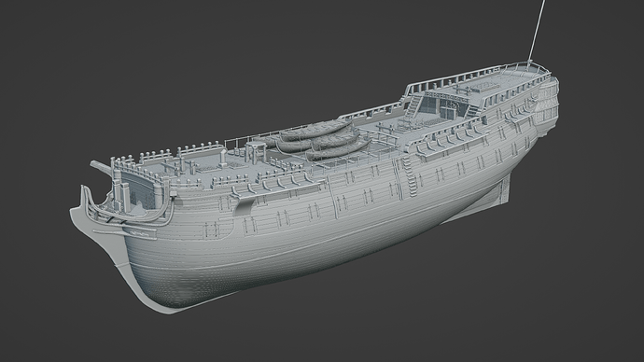Select the flagstaff pole at the stern
This screenshot has width=644, height=362.
click(537, 31)
